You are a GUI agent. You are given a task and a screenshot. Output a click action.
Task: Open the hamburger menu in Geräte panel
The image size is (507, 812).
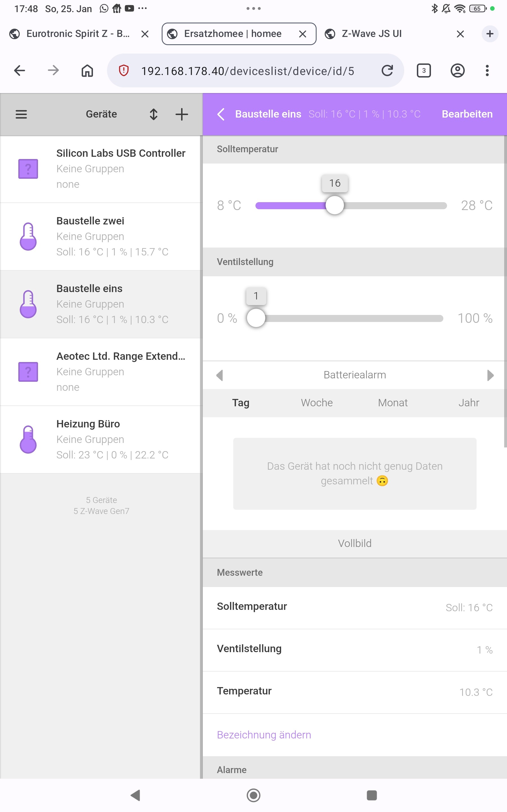[x=21, y=114]
